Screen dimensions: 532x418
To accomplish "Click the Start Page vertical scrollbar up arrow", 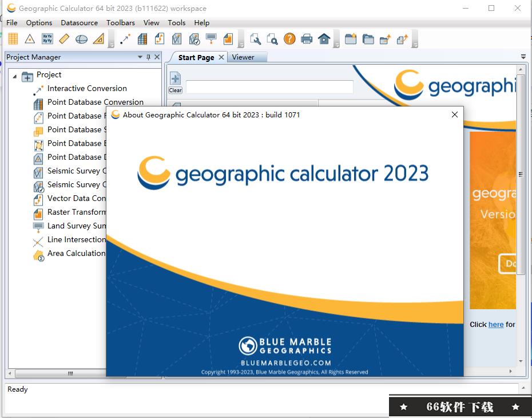I will (521, 69).
